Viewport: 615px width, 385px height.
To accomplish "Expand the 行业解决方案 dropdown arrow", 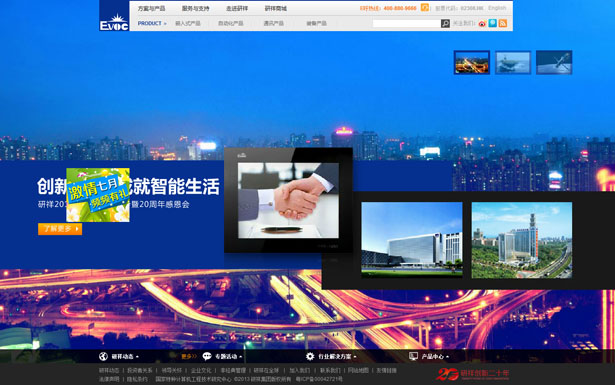I will [x=355, y=357].
